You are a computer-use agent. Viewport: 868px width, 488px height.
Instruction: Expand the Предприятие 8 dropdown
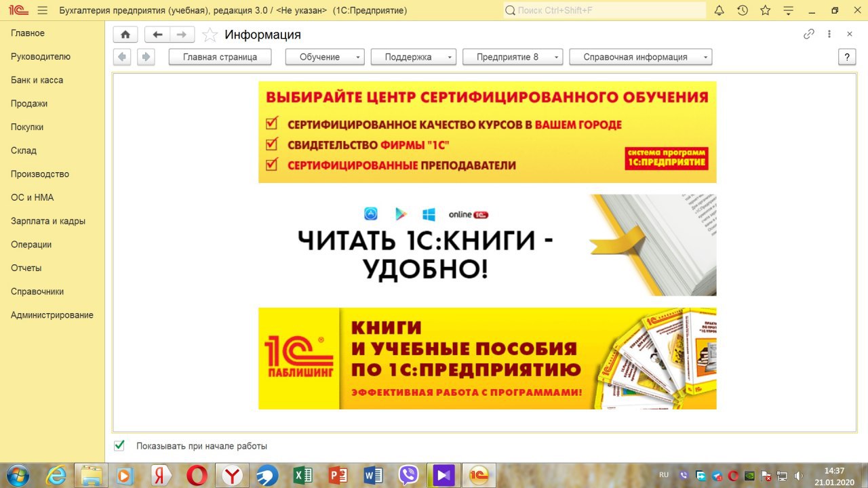[513, 57]
